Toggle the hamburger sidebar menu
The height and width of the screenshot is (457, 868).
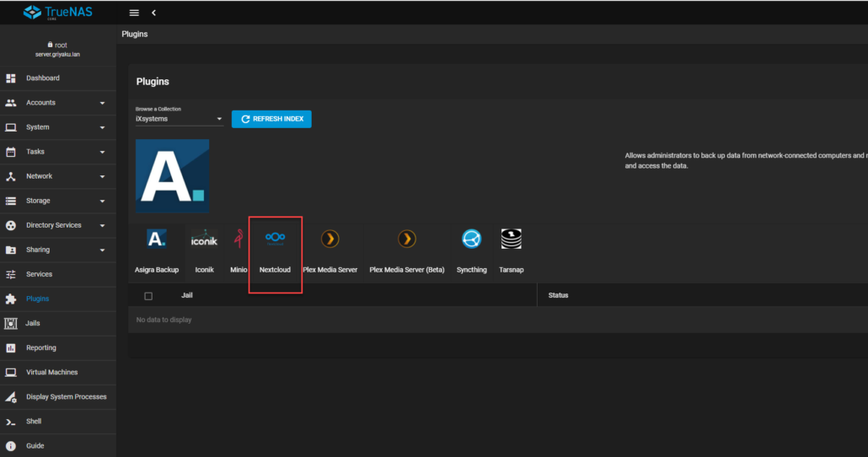134,13
